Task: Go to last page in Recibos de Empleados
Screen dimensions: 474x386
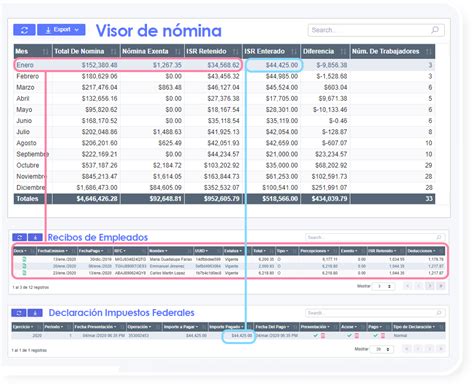Action: (441, 286)
